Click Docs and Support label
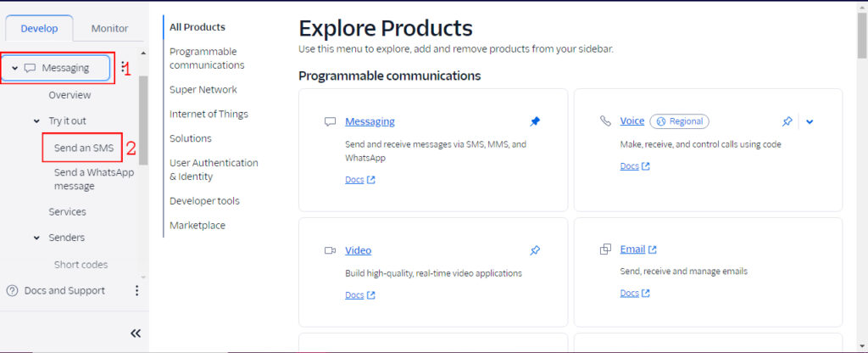 coord(64,290)
